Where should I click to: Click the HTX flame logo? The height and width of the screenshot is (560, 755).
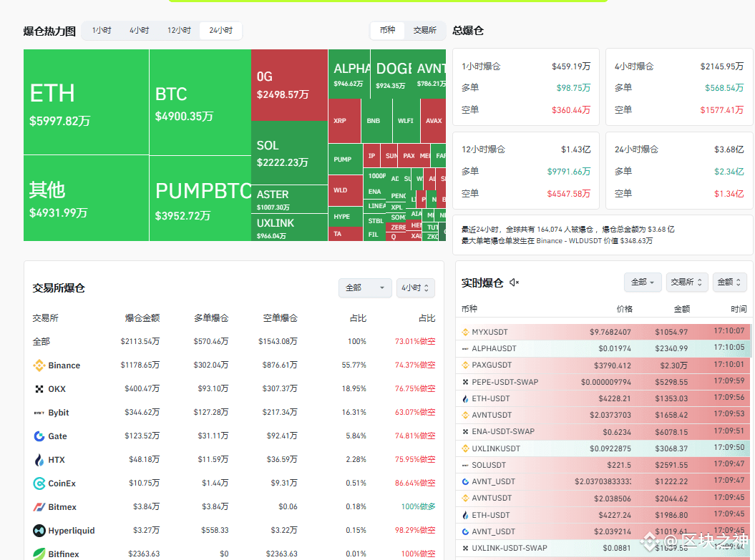coord(39,460)
